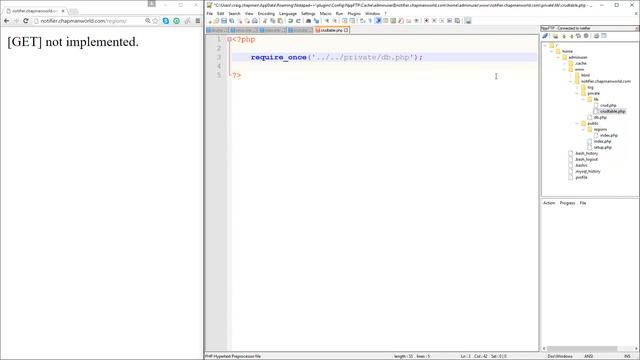Image resolution: width=640 pixels, height=360 pixels.
Task: Click the NppFTP show messages window icon
Action: pyautogui.click(x=604, y=36)
